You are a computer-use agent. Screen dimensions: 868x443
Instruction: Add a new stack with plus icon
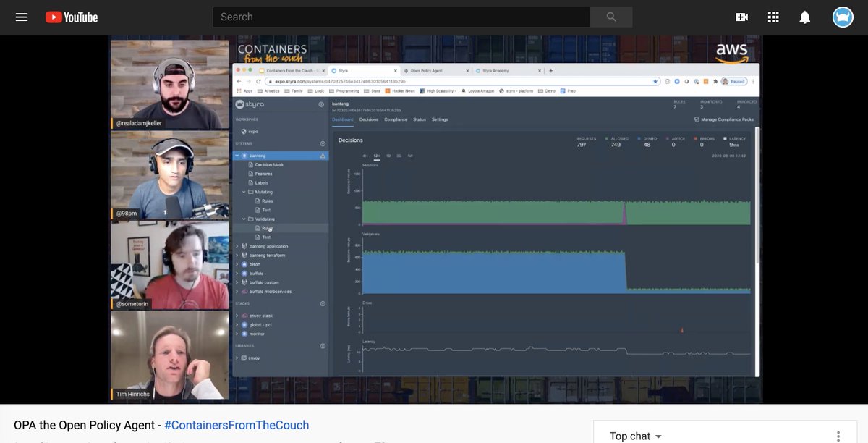click(x=323, y=304)
